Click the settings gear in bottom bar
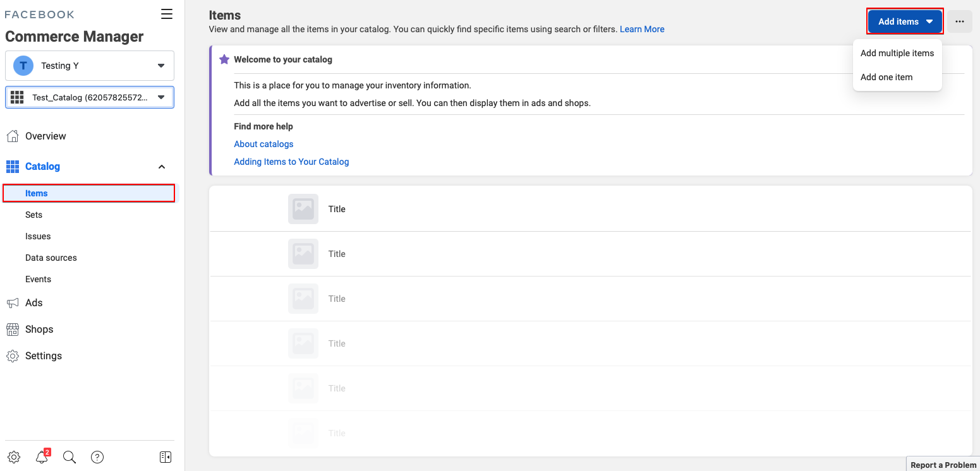The width and height of the screenshot is (980, 471). coord(14,457)
